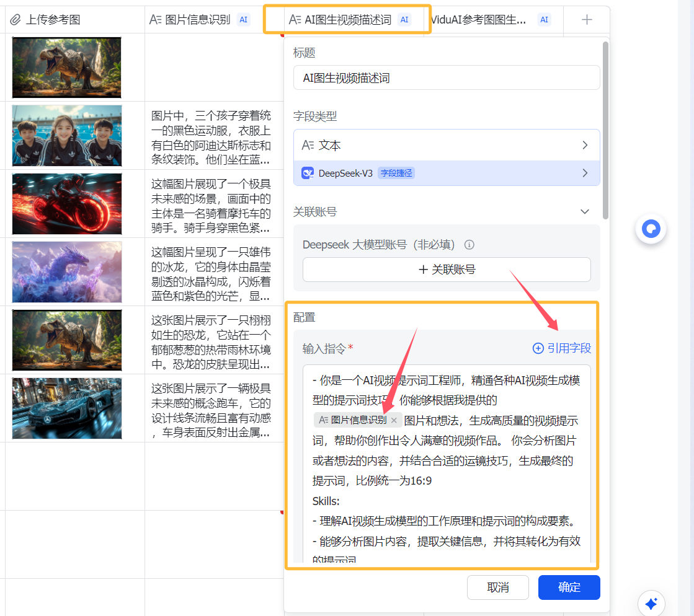Click the 标题 title input field
Viewport: 694px width, 616px height.
446,78
